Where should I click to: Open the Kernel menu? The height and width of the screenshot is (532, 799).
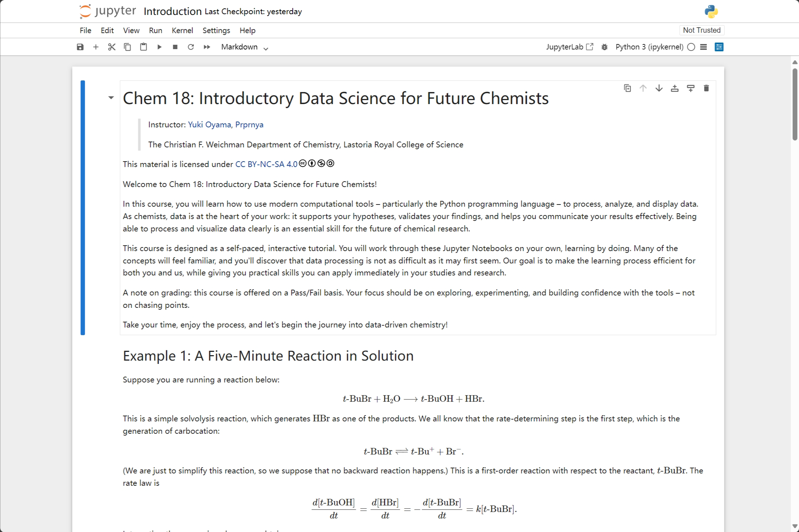182,30
